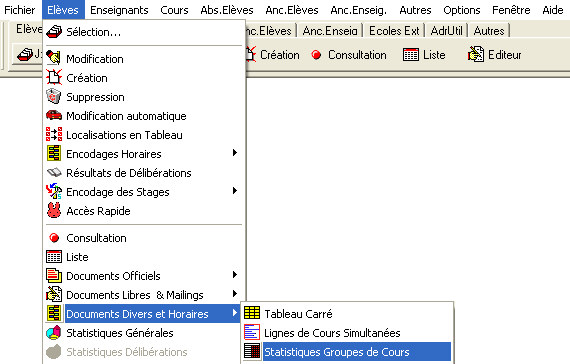Click the Documents Officiels pages icon

(54, 276)
